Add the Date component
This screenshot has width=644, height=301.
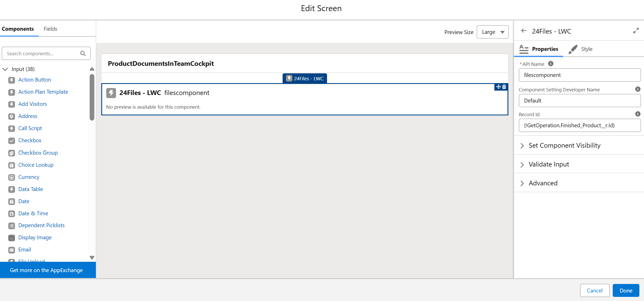point(24,201)
